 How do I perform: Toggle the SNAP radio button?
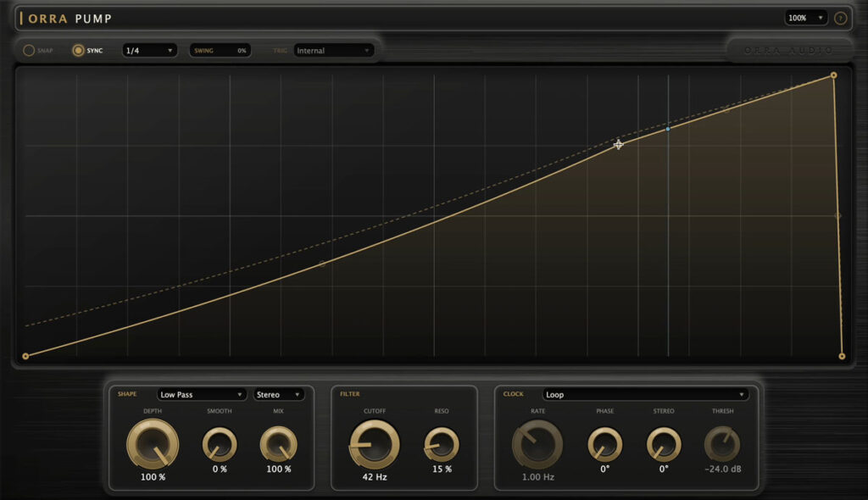(29, 50)
